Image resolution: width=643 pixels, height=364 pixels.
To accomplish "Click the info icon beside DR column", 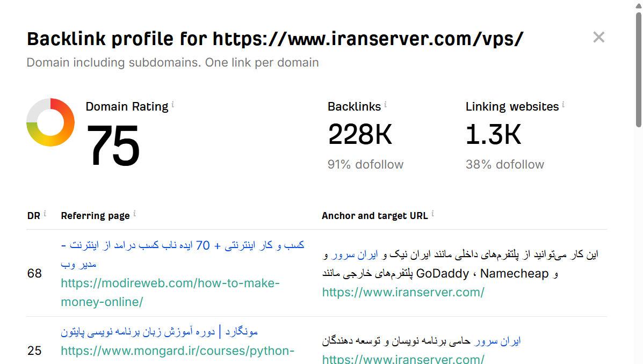I will (x=45, y=213).
